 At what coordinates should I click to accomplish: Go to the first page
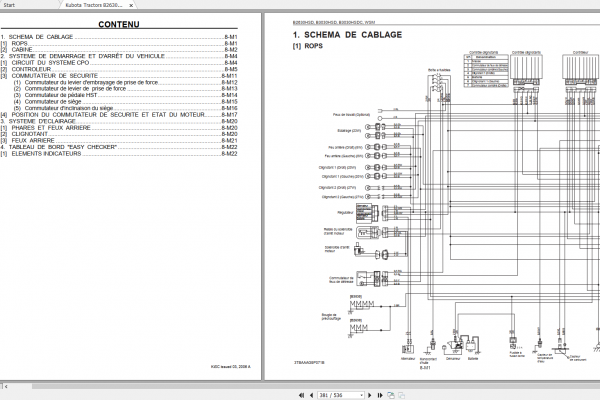click(x=302, y=395)
